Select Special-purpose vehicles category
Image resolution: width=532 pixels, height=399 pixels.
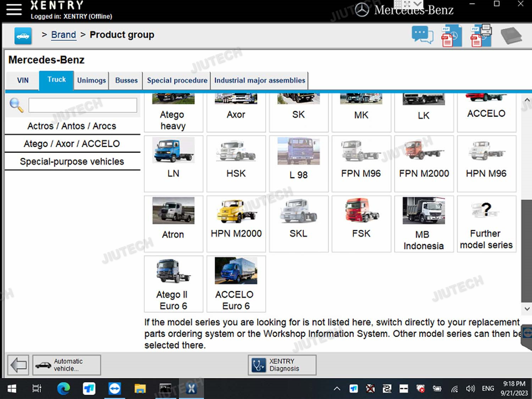point(72,162)
